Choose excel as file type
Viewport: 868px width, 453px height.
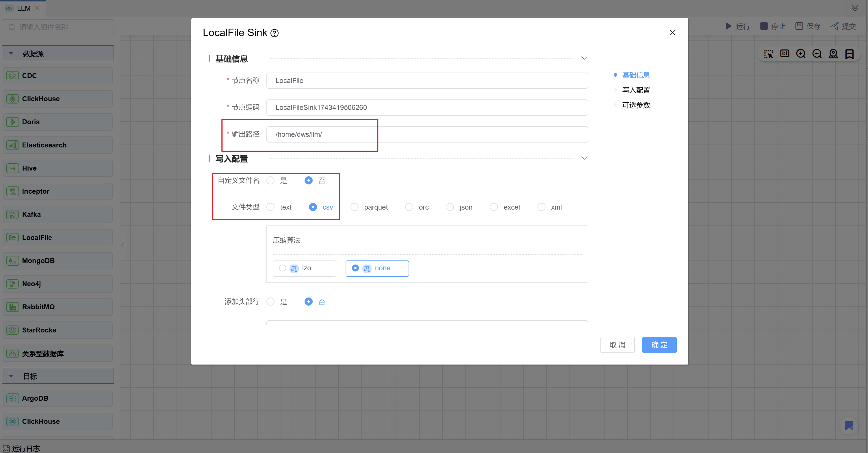tap(494, 207)
